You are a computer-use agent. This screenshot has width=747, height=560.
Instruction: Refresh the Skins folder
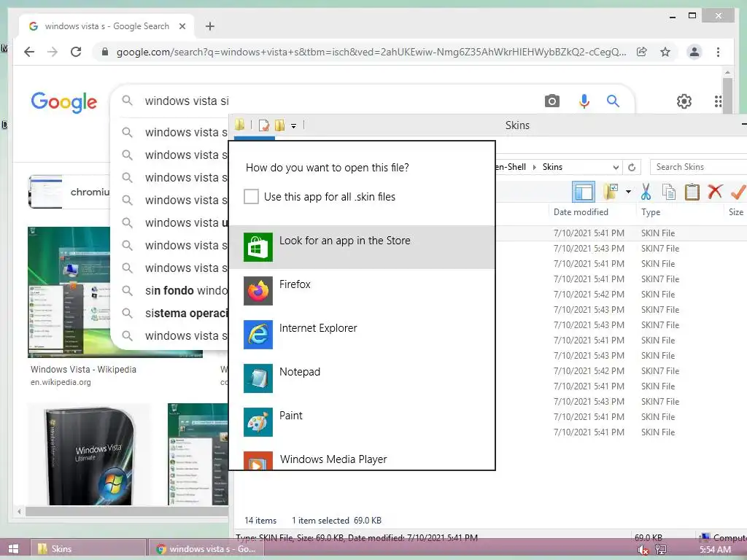coord(632,167)
